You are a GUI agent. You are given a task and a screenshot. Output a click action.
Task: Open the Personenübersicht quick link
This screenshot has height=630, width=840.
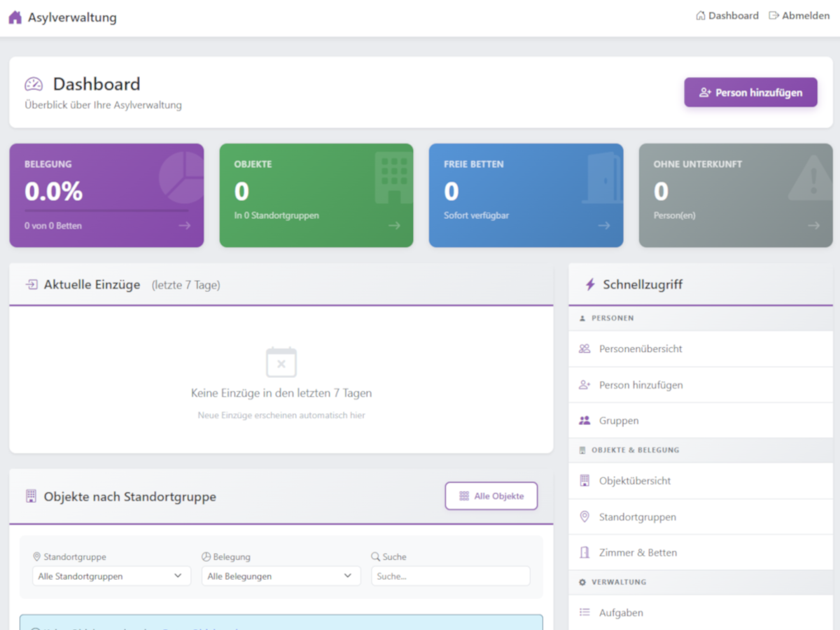tap(640, 349)
